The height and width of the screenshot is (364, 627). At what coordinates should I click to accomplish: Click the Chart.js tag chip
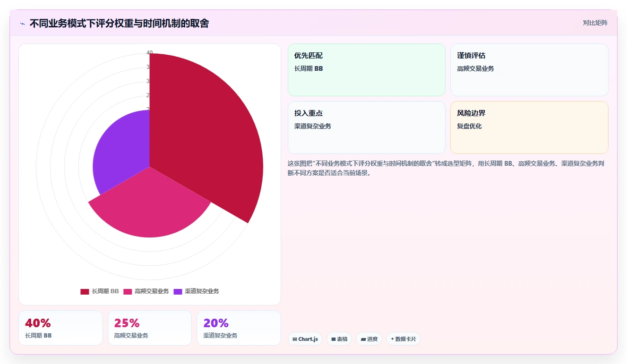click(x=305, y=339)
